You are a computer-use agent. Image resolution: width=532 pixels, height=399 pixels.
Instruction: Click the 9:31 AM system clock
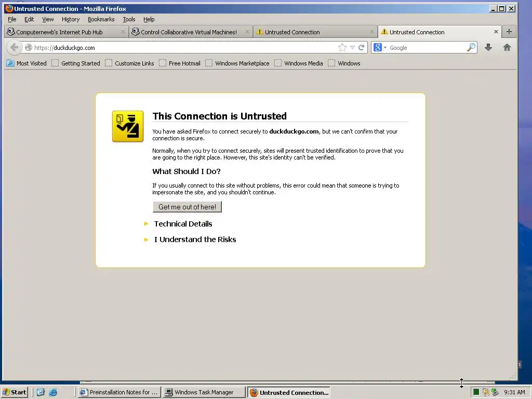point(514,392)
